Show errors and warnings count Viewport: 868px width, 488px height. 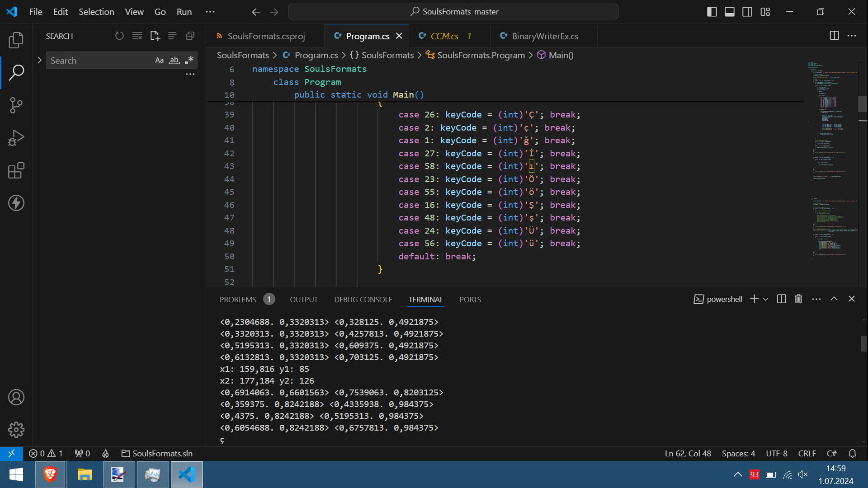[46, 453]
